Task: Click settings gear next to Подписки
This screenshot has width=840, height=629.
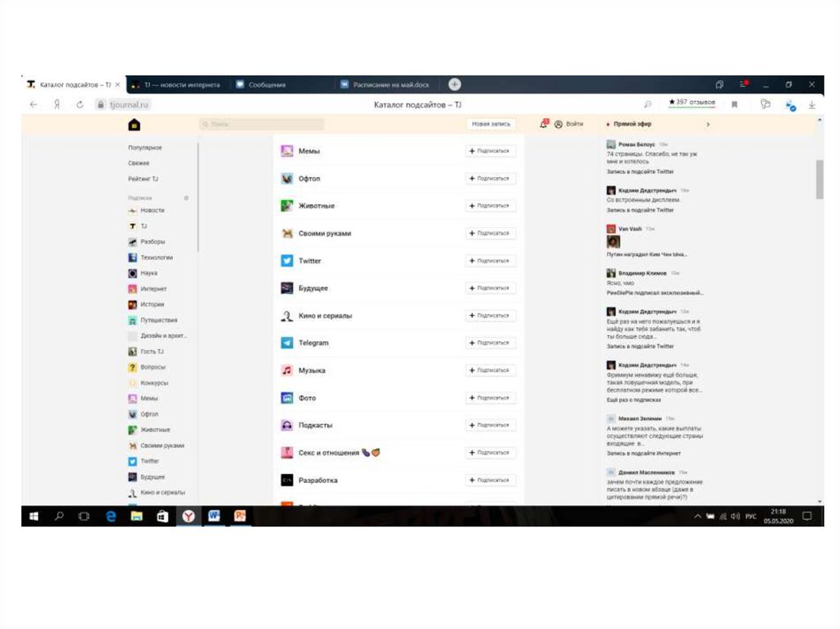Action: (186, 198)
